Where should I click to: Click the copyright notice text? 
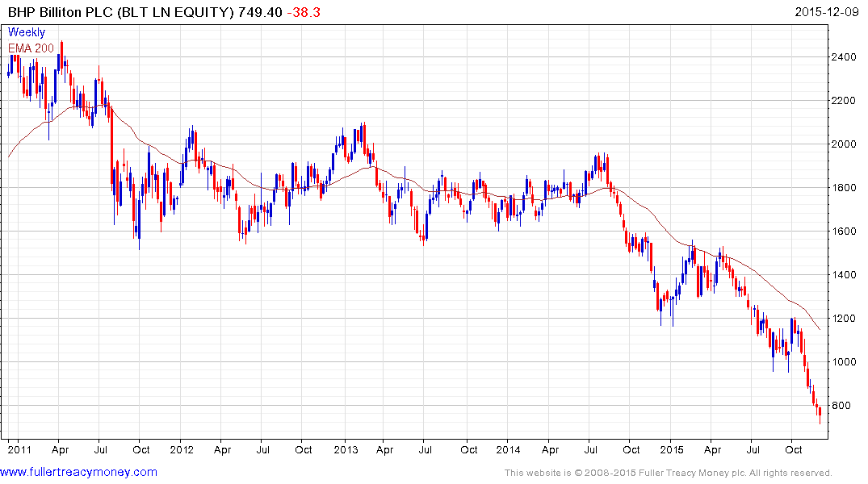(669, 473)
